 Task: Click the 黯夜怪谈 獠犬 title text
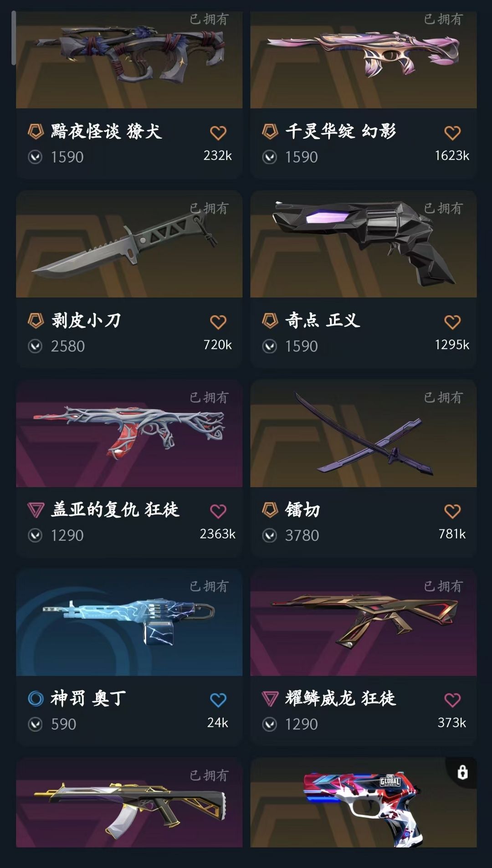pyautogui.click(x=107, y=131)
